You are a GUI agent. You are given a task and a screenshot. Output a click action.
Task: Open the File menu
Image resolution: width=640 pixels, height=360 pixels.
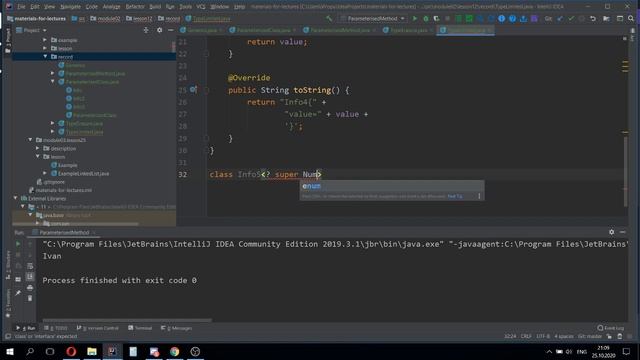pyautogui.click(x=21, y=7)
